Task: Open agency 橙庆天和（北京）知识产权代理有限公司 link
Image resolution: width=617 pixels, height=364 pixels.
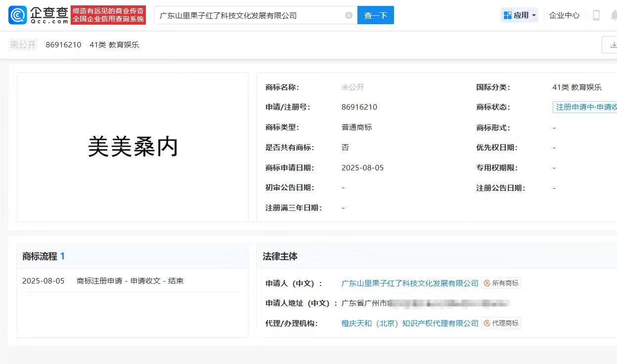Action: [x=410, y=323]
